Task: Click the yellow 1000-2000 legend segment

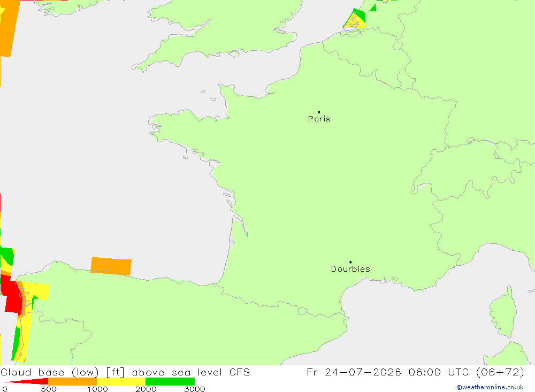Action: click(121, 381)
